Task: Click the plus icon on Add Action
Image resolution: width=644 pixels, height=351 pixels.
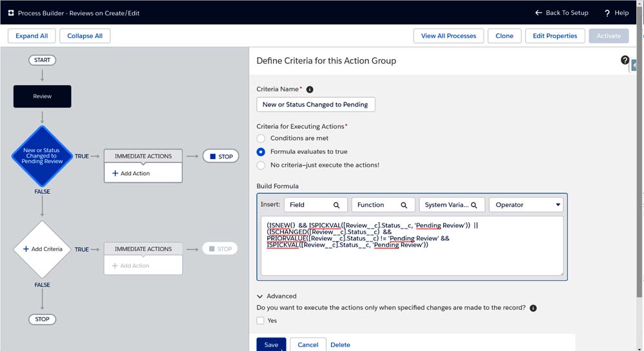Action: coord(115,173)
